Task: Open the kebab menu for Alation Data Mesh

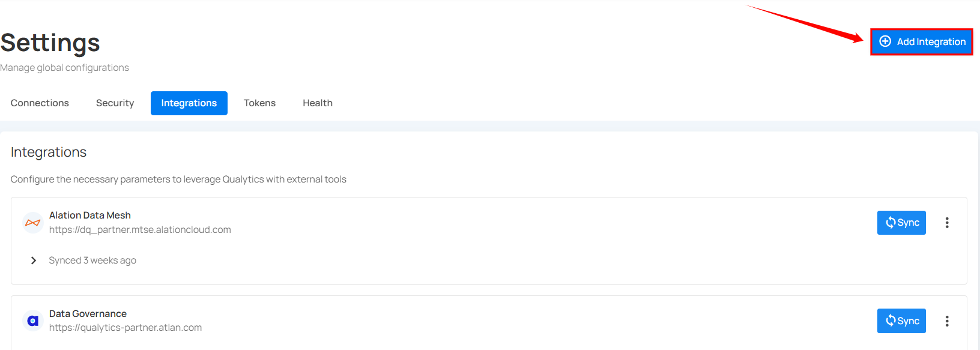Action: (947, 222)
